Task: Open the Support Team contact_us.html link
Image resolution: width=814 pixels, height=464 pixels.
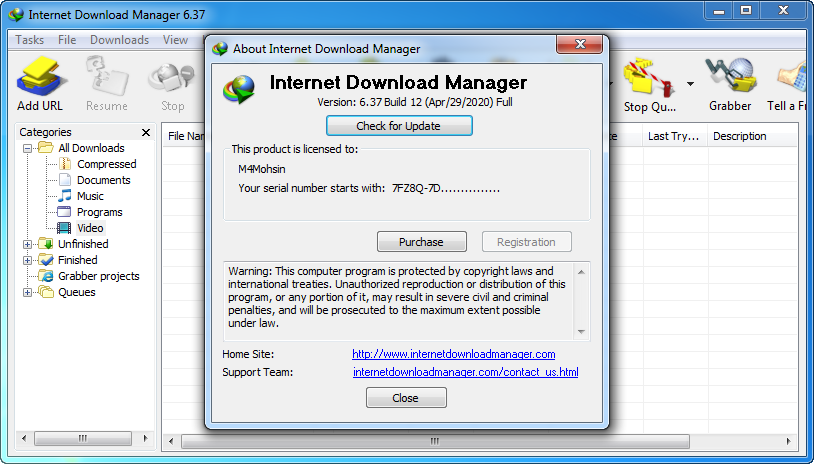Action: click(465, 372)
